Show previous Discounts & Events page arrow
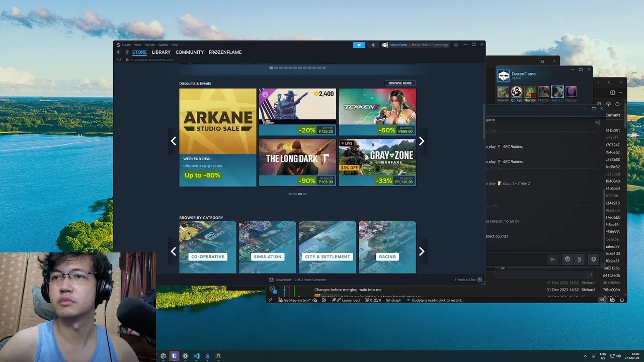The width and height of the screenshot is (644, 362). 173,141
